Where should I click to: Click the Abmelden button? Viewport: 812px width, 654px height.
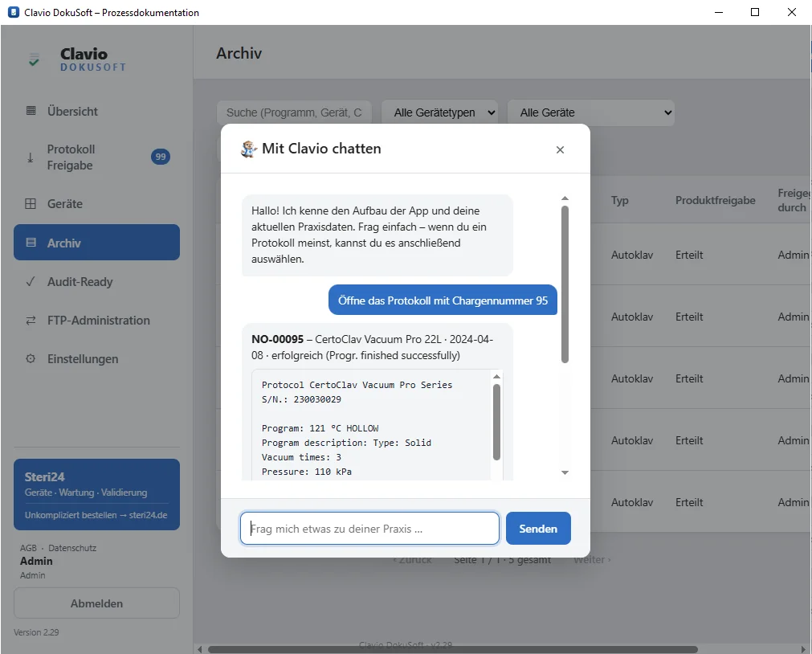96,603
